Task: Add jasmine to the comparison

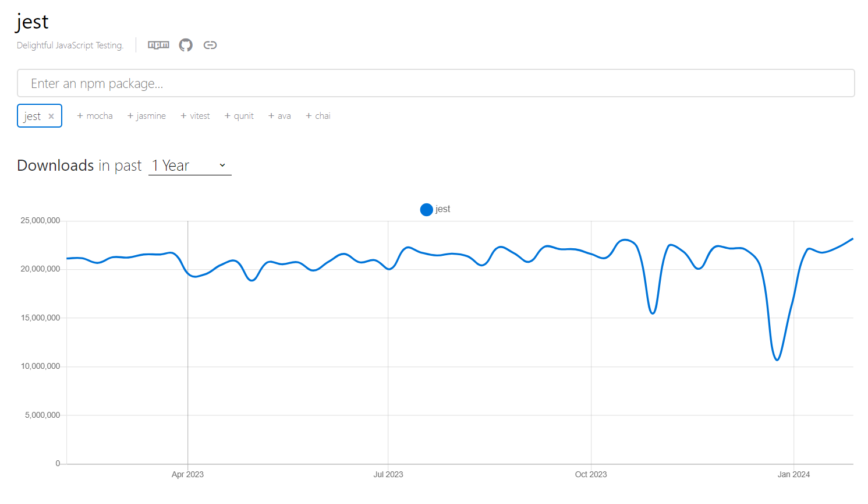Action: click(x=147, y=115)
